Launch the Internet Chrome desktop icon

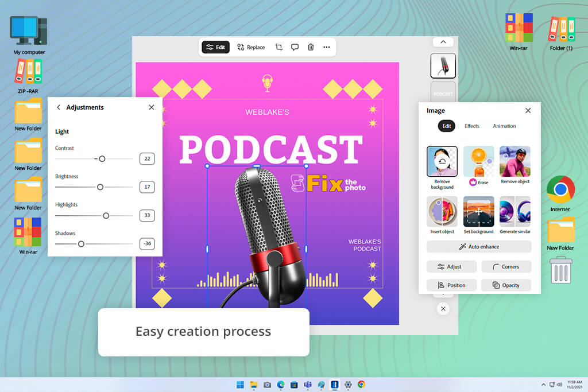pyautogui.click(x=560, y=193)
